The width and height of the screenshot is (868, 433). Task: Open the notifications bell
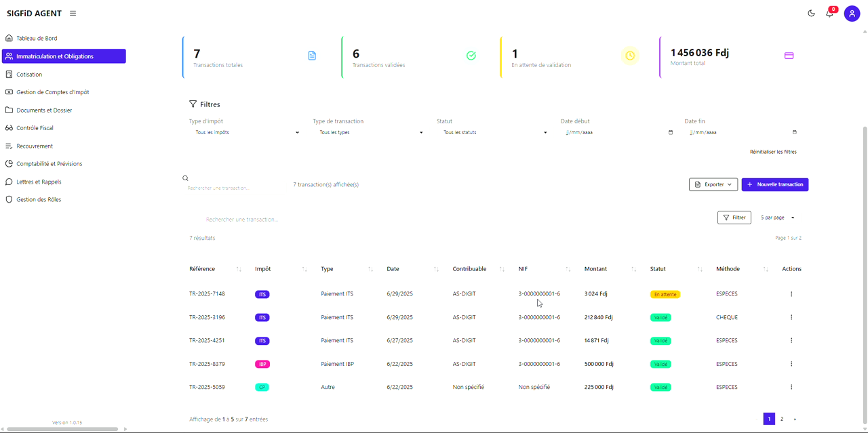tap(829, 14)
